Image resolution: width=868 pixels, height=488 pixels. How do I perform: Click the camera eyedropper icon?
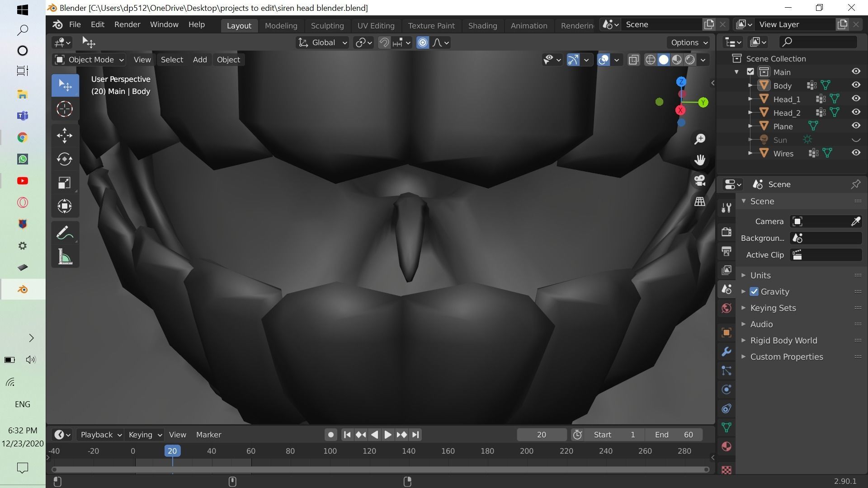[x=855, y=221]
